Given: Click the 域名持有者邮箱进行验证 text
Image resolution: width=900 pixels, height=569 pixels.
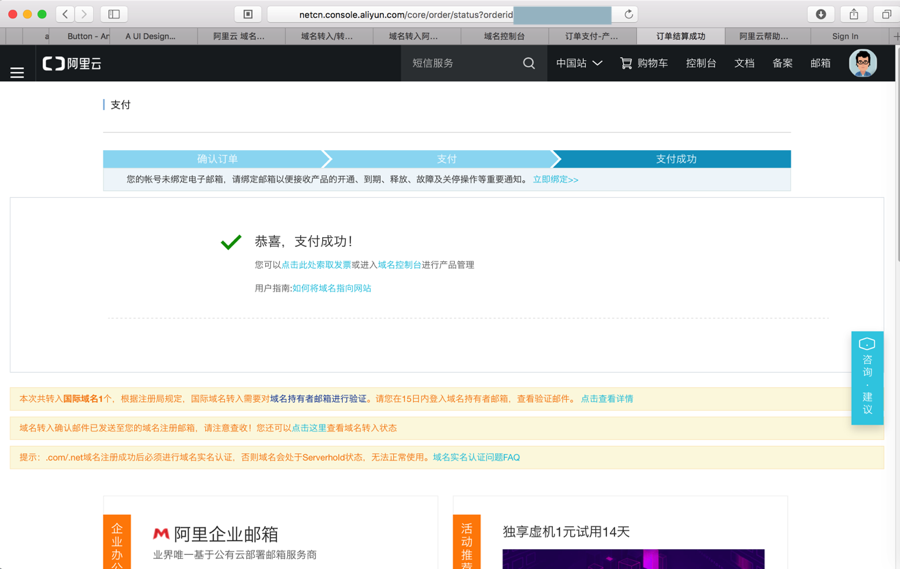Looking at the screenshot, I should [318, 398].
